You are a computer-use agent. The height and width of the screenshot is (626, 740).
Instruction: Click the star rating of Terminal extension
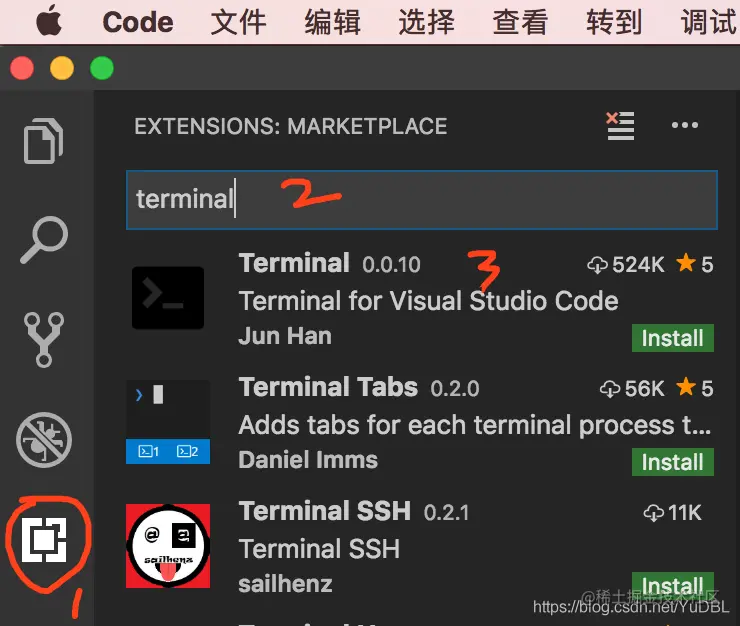[x=695, y=264]
